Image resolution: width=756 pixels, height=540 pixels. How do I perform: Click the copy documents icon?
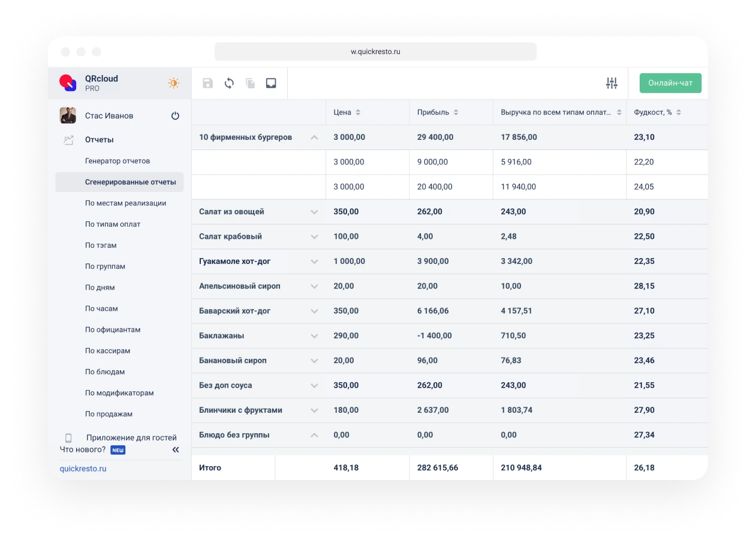(250, 83)
